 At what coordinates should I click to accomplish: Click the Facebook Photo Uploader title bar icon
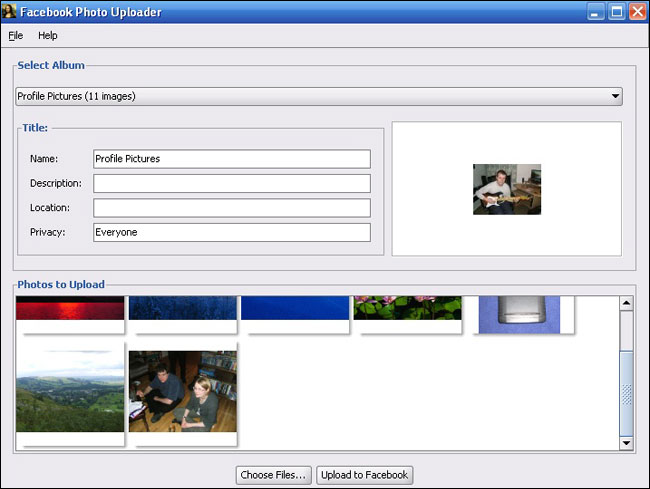click(9, 12)
